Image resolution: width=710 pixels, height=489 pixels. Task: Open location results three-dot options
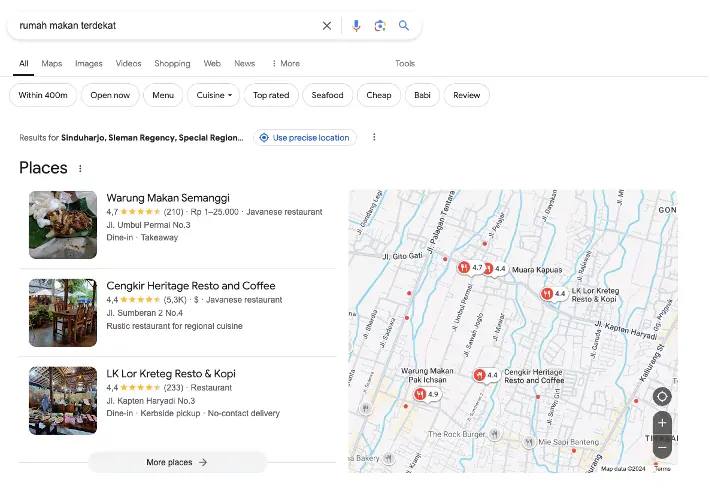click(374, 137)
